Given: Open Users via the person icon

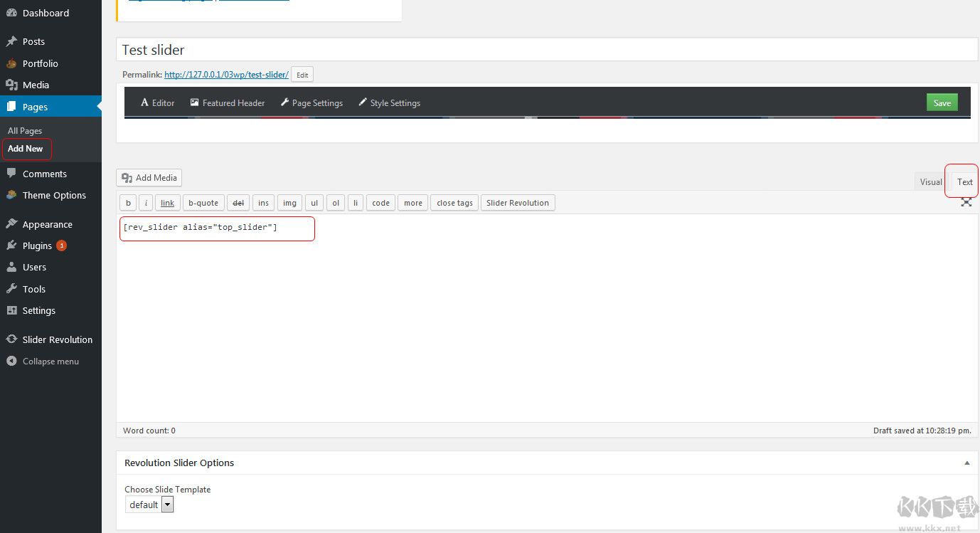Looking at the screenshot, I should click(11, 267).
